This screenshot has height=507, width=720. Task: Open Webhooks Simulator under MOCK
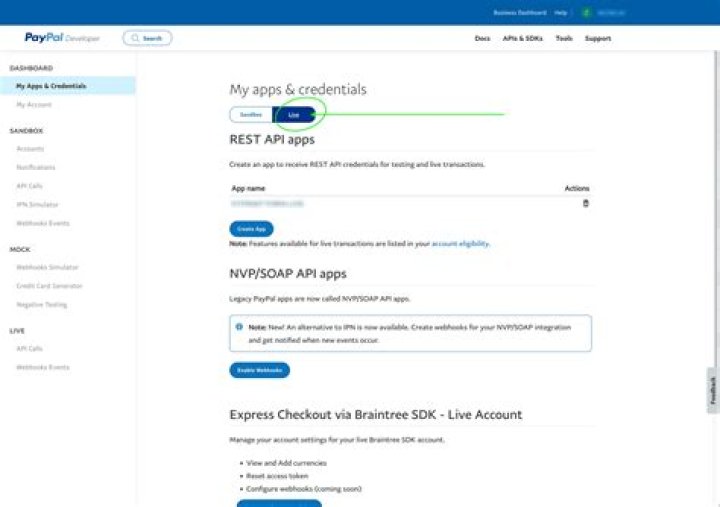47,267
